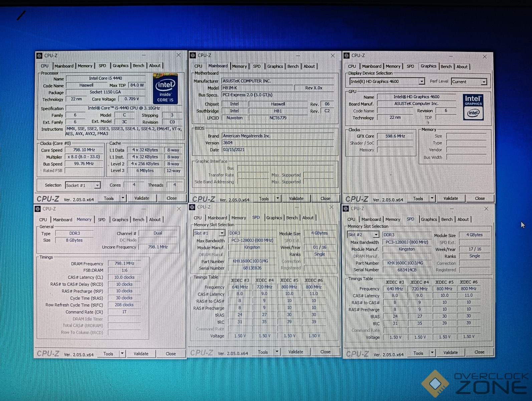Screen dimensions: 532x401
Task: Click the CPU-Z title icon in the Slot #2 SPD window
Action: click(x=346, y=209)
